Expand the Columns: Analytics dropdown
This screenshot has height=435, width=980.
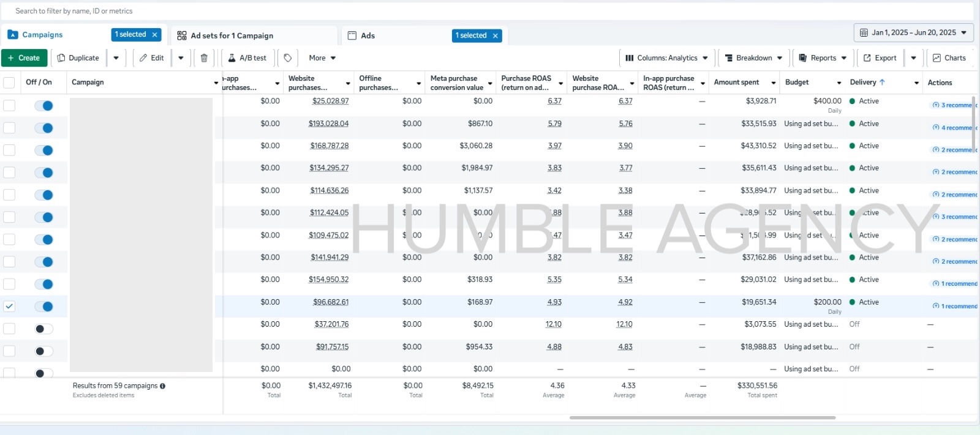[x=666, y=58]
